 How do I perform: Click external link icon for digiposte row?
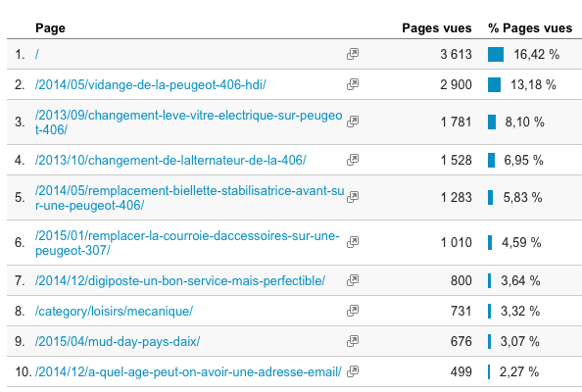pos(353,280)
